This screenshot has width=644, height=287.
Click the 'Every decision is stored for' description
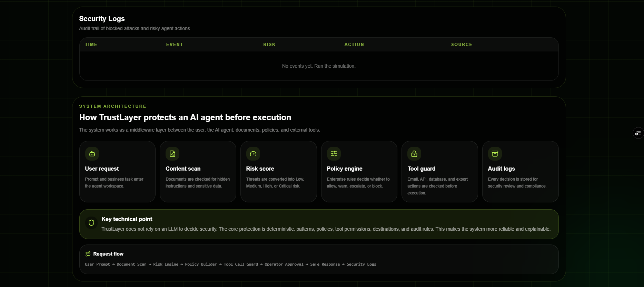pyautogui.click(x=517, y=183)
